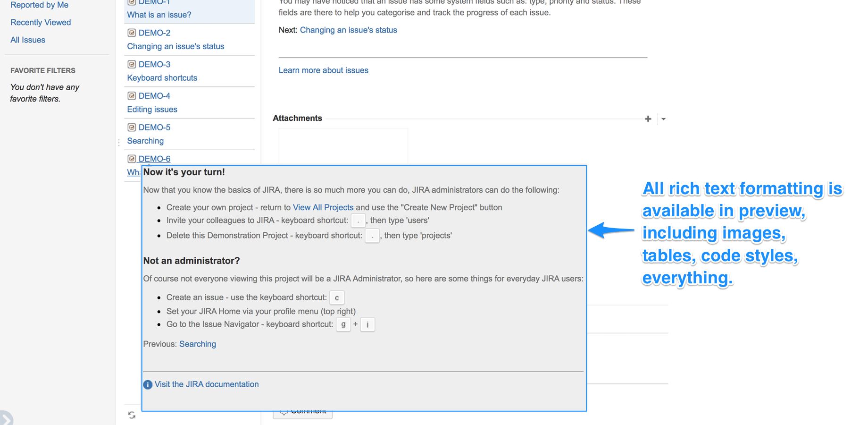Open the Keyboard shortcuts issue

pyautogui.click(x=162, y=78)
